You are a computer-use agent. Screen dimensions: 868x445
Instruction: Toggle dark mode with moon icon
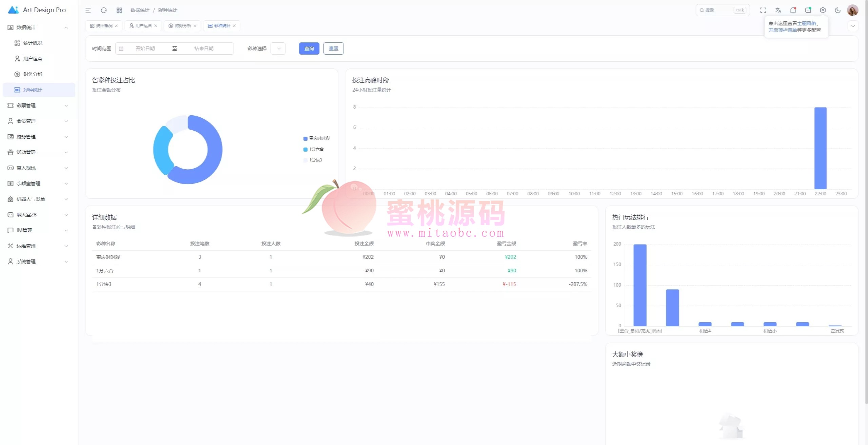[x=837, y=10]
